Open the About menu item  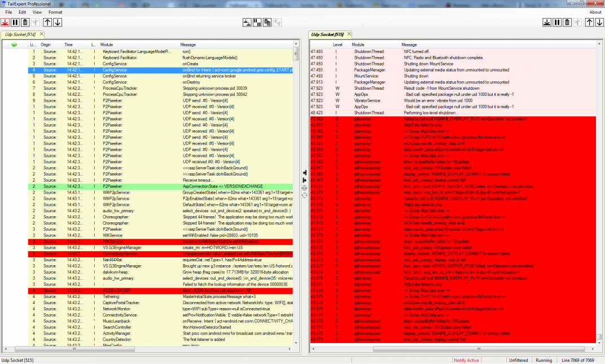coord(595,12)
